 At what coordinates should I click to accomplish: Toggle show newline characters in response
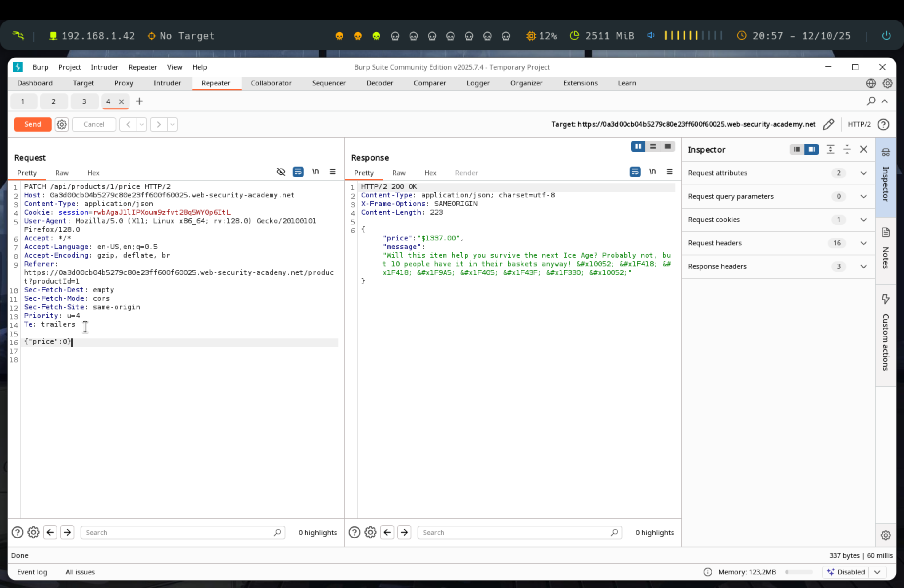click(x=652, y=172)
